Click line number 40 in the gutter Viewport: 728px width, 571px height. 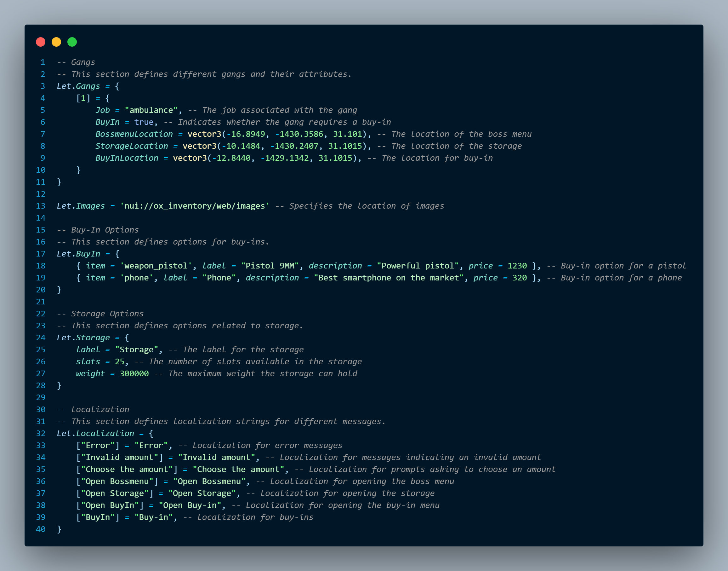pos(41,529)
